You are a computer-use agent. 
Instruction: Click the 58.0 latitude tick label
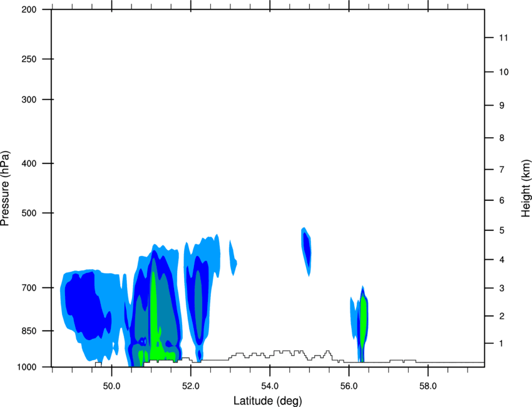428,386
